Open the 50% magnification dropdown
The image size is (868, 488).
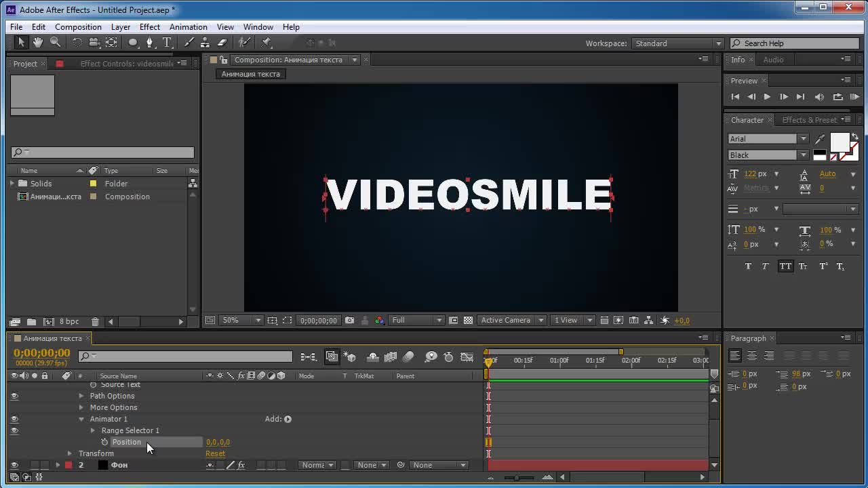[241, 321]
